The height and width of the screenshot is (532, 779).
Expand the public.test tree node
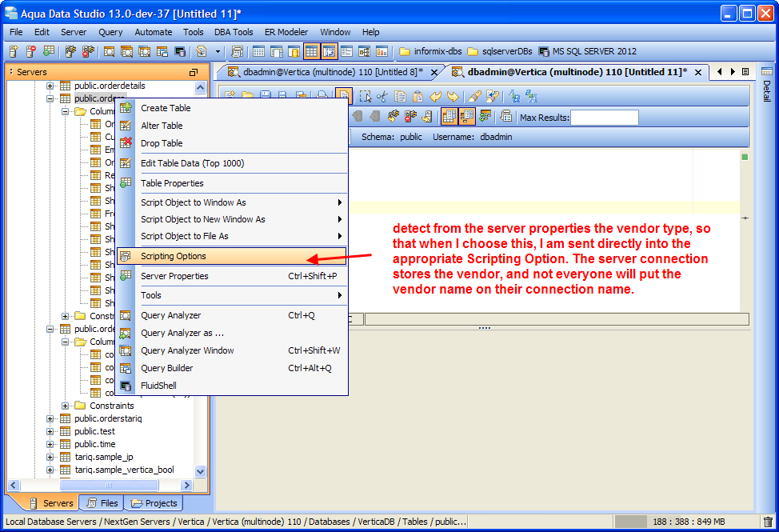click(50, 431)
